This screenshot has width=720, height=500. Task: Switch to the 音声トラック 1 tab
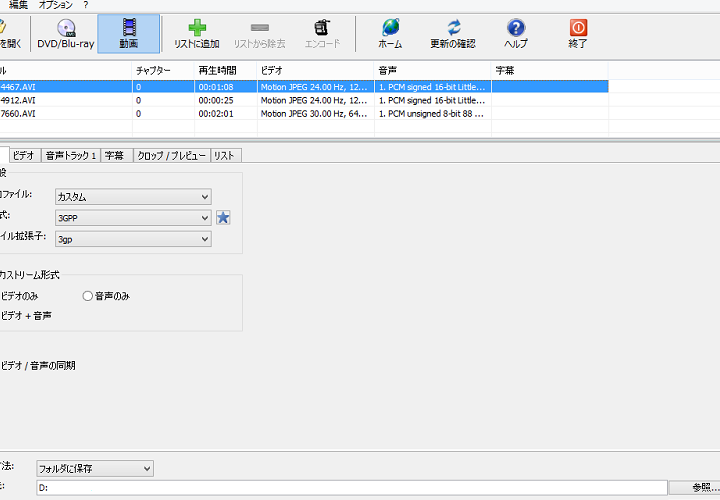[x=71, y=156]
